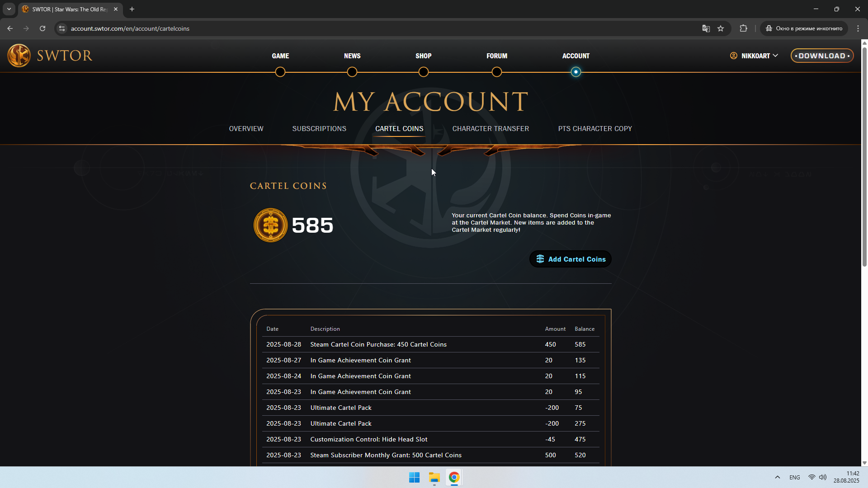
Task: Click the Cartel Coin gold emblem
Action: coord(270,225)
